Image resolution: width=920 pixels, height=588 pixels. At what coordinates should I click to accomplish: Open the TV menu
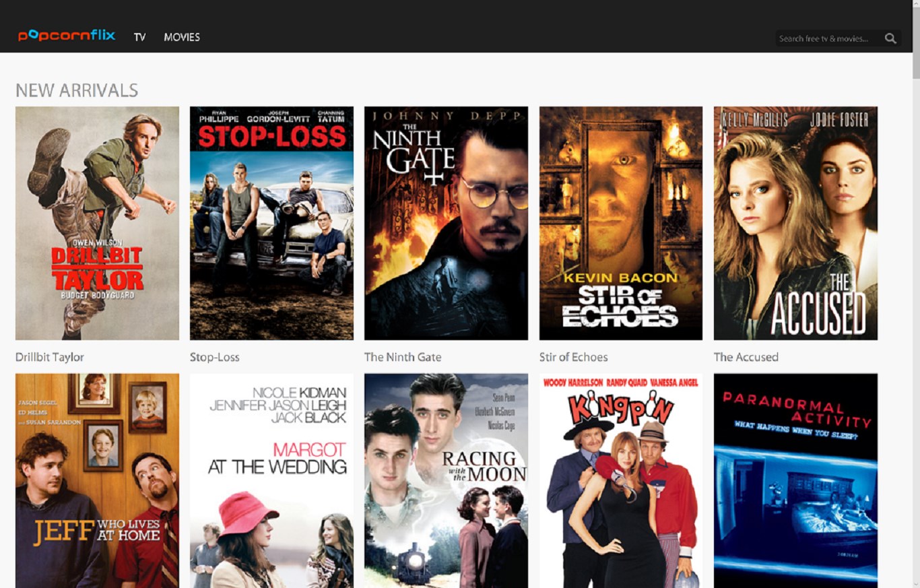139,37
